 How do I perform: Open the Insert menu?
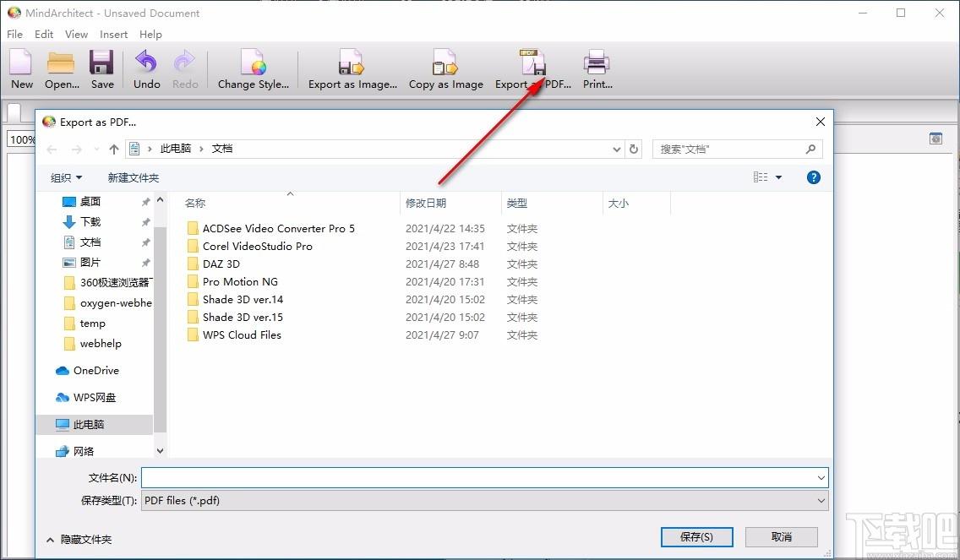[x=114, y=35]
